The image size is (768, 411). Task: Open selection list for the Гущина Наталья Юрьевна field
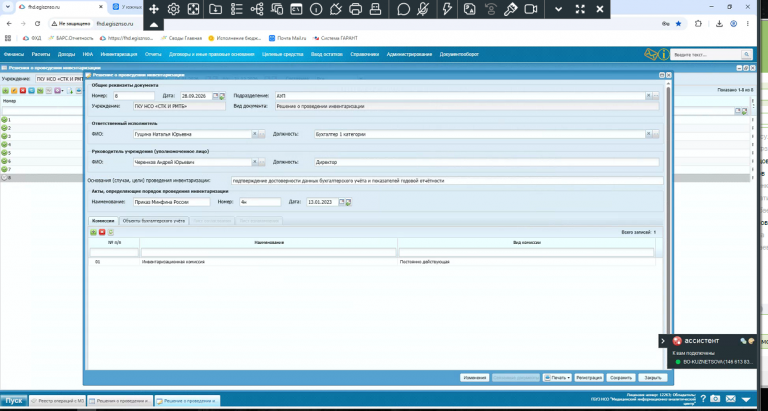(x=262, y=134)
